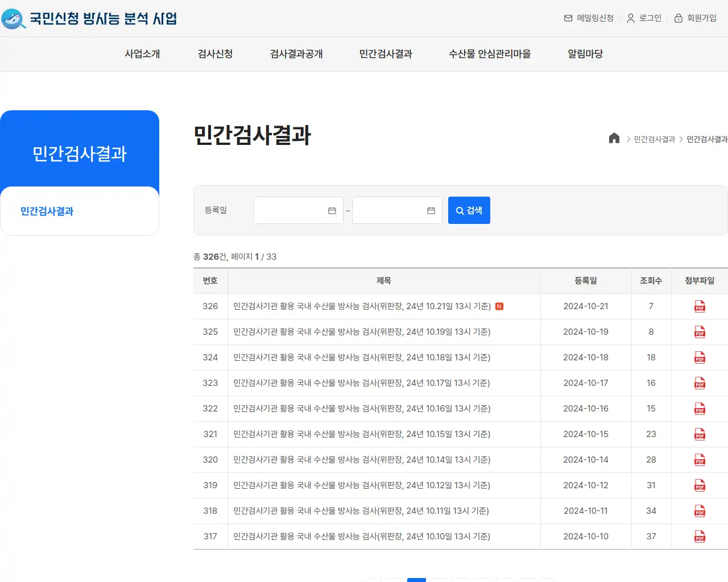Image resolution: width=728 pixels, height=582 pixels.
Task: Open the post titled 10.14일 13시 기준
Action: (x=362, y=460)
